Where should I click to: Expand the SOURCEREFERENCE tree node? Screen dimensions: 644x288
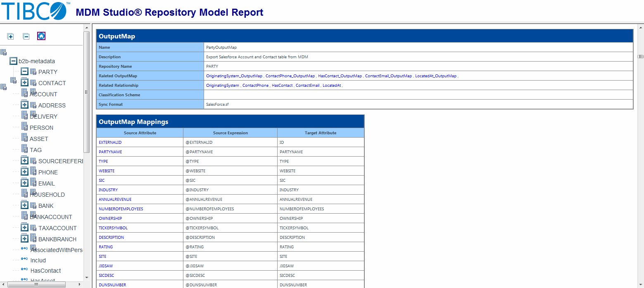coord(24,161)
